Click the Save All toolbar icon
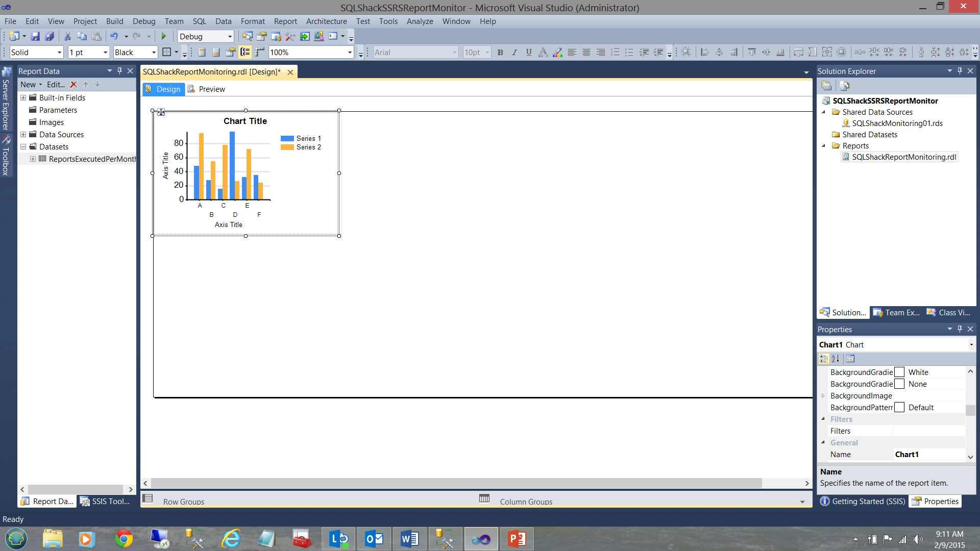 pyautogui.click(x=50, y=36)
